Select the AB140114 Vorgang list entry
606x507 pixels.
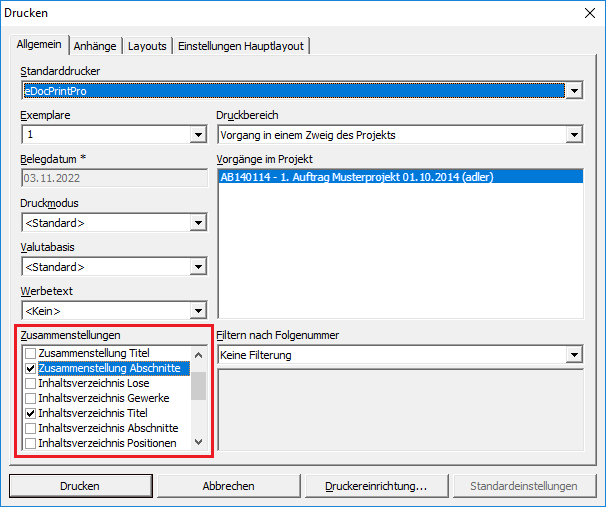coord(356,178)
